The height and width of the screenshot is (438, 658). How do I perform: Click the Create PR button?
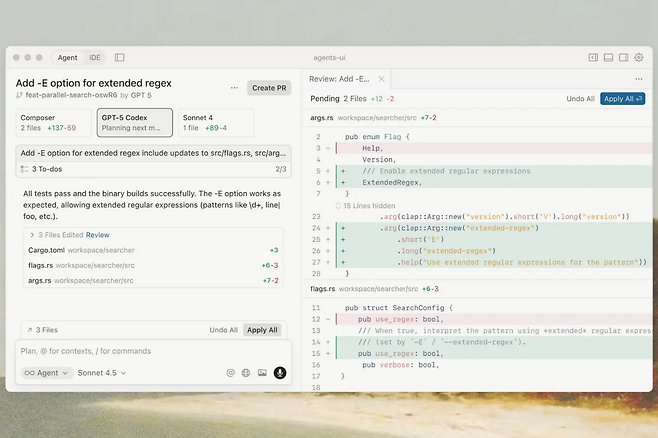269,88
